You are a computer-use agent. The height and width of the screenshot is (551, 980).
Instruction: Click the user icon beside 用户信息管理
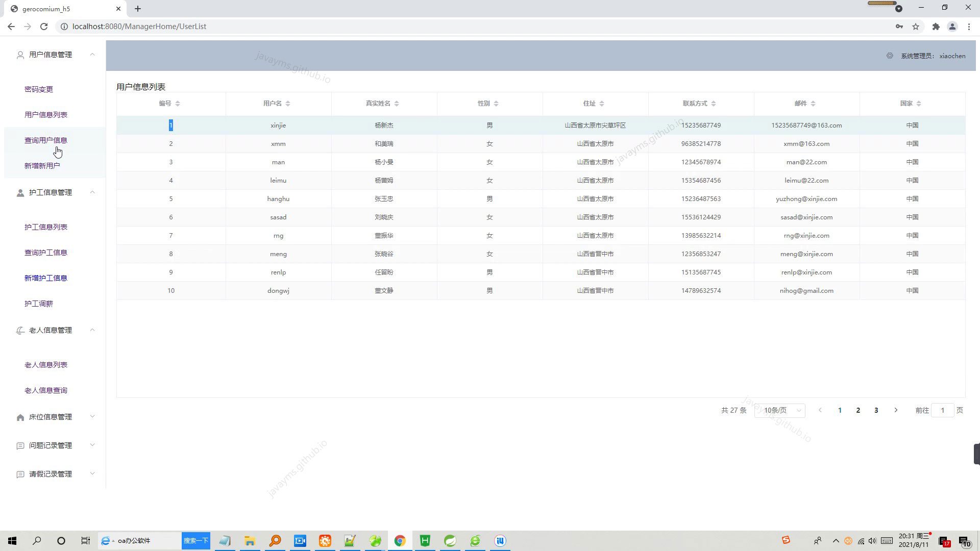pos(20,55)
